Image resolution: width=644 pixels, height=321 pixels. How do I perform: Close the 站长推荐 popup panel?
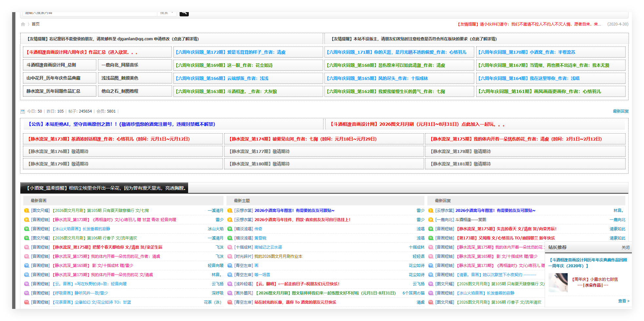pyautogui.click(x=625, y=248)
